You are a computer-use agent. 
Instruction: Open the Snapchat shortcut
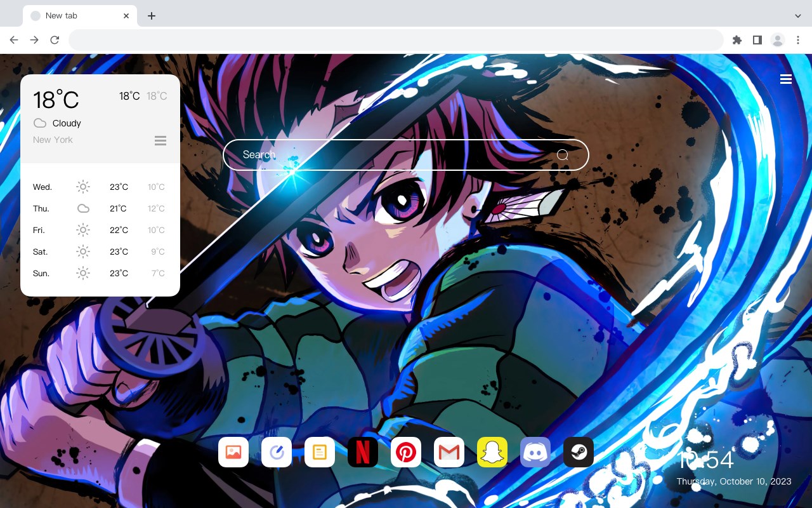[x=492, y=452]
